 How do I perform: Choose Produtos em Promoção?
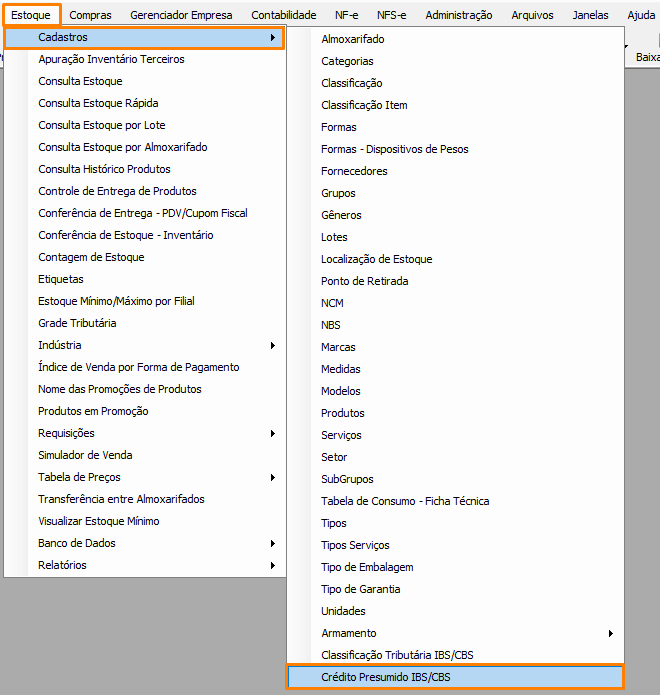[144, 411]
